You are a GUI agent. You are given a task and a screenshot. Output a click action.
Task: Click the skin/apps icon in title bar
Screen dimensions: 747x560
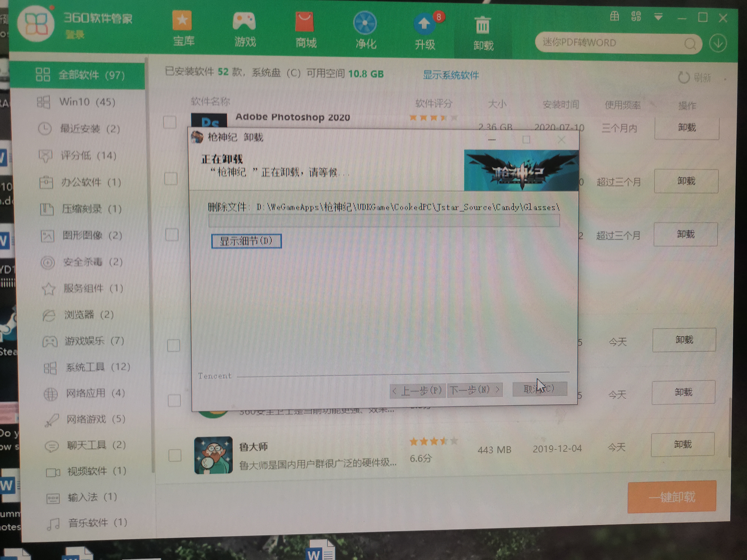coord(636,16)
